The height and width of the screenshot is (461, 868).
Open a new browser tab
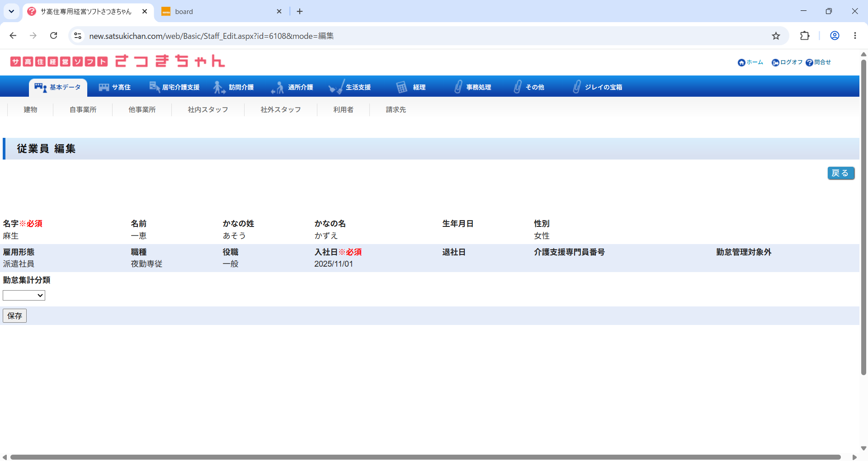pos(299,11)
